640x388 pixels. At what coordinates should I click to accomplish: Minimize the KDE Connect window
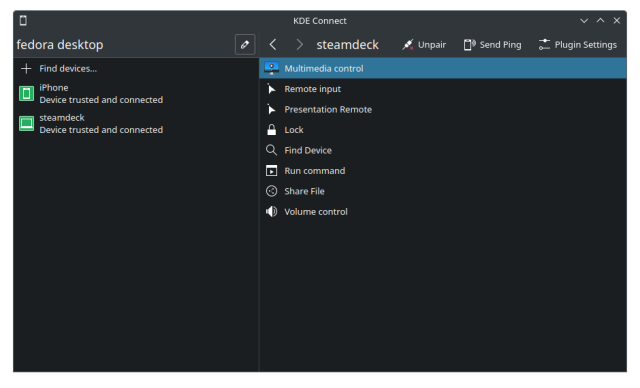[584, 20]
